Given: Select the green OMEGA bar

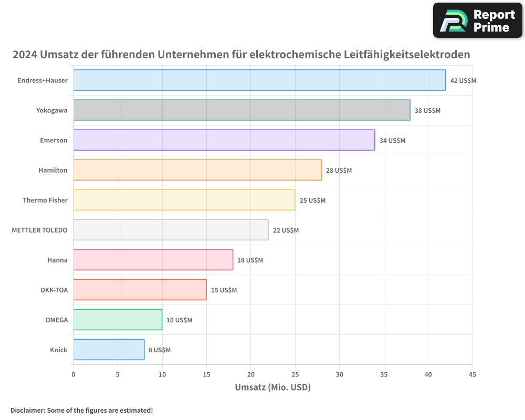Looking at the screenshot, I should [118, 320].
